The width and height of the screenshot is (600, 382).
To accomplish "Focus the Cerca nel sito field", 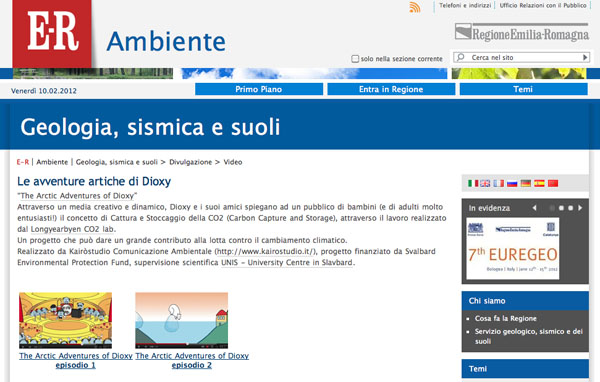I will point(522,57).
